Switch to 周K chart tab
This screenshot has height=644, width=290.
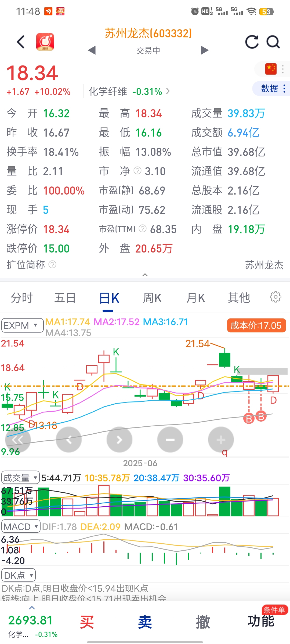pos(152,298)
